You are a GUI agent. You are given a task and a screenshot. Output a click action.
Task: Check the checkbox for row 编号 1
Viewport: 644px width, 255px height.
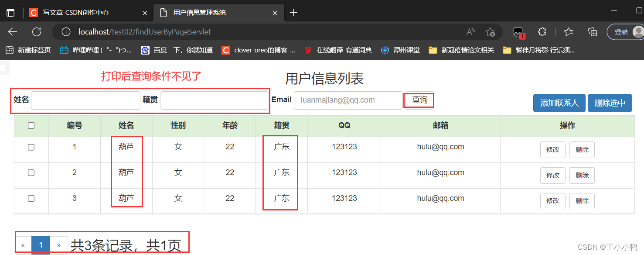point(31,147)
